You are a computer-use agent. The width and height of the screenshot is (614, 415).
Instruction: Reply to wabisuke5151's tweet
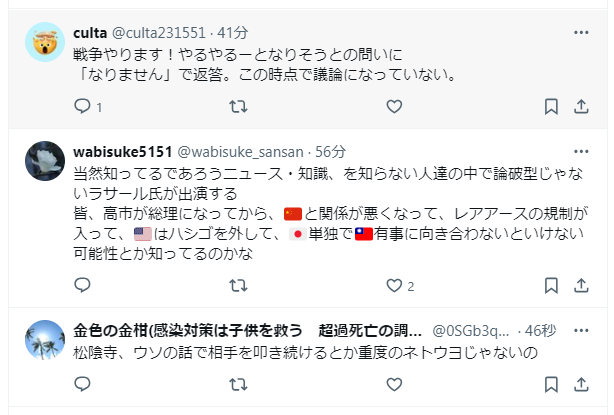coord(83,286)
